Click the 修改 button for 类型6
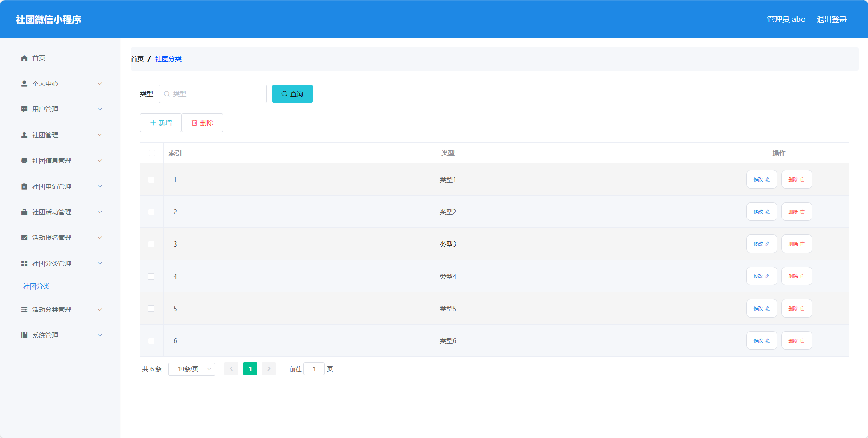 762,341
